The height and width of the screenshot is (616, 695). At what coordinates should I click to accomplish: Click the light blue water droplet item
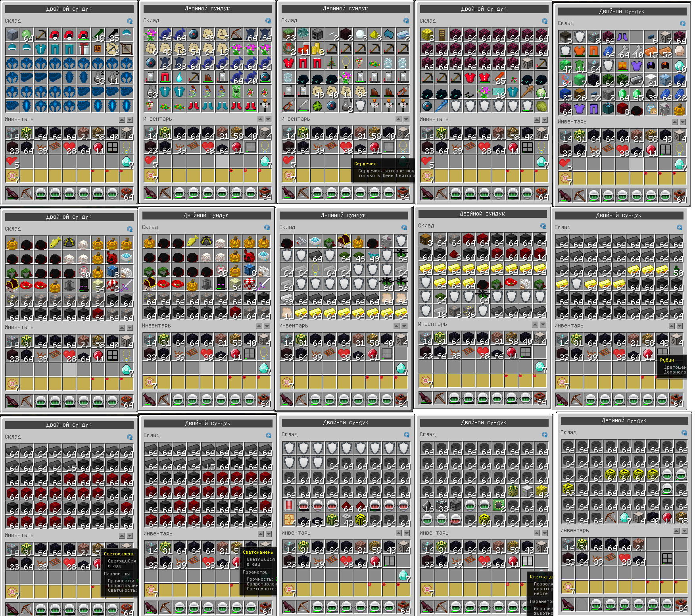179,77
